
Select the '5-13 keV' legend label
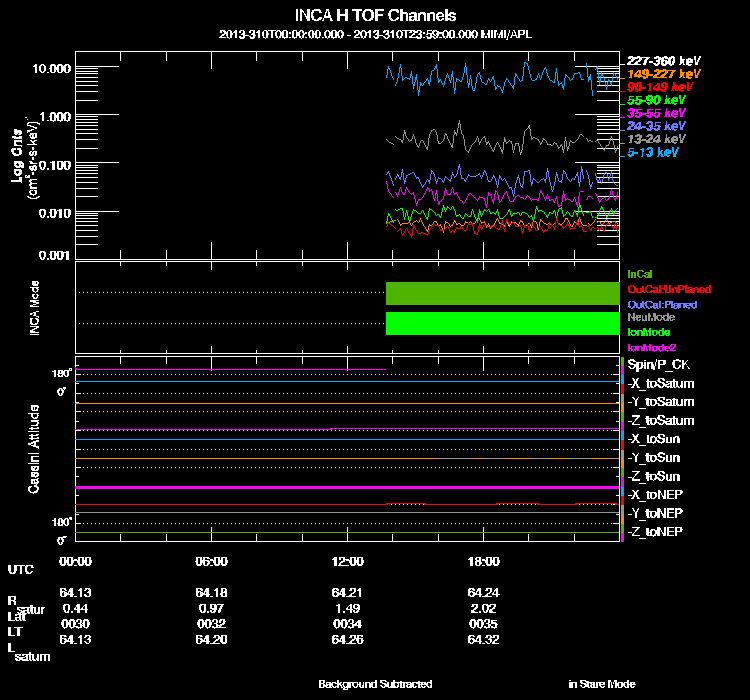coord(652,152)
